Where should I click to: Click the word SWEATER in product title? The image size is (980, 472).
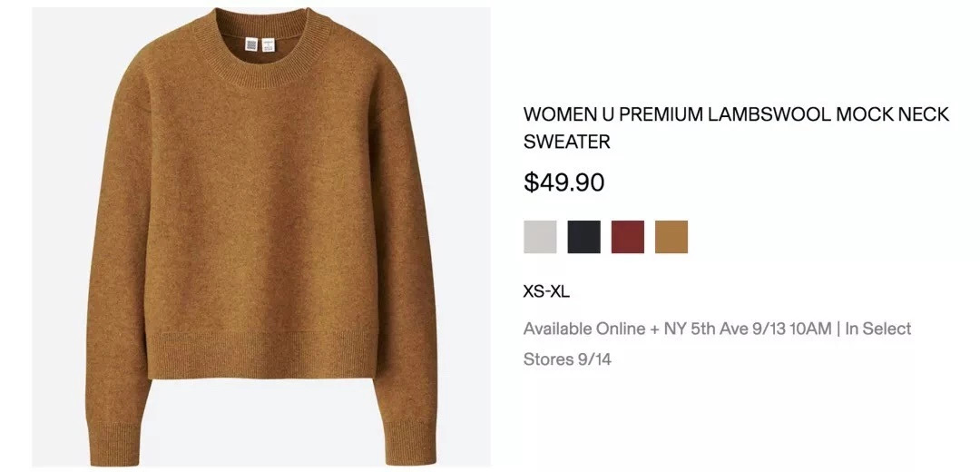pyautogui.click(x=567, y=142)
